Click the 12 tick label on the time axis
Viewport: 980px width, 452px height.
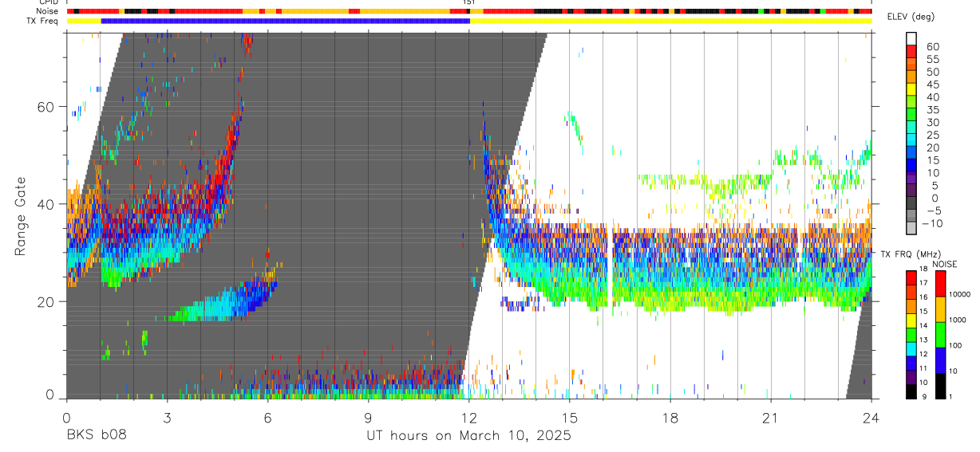[468, 418]
